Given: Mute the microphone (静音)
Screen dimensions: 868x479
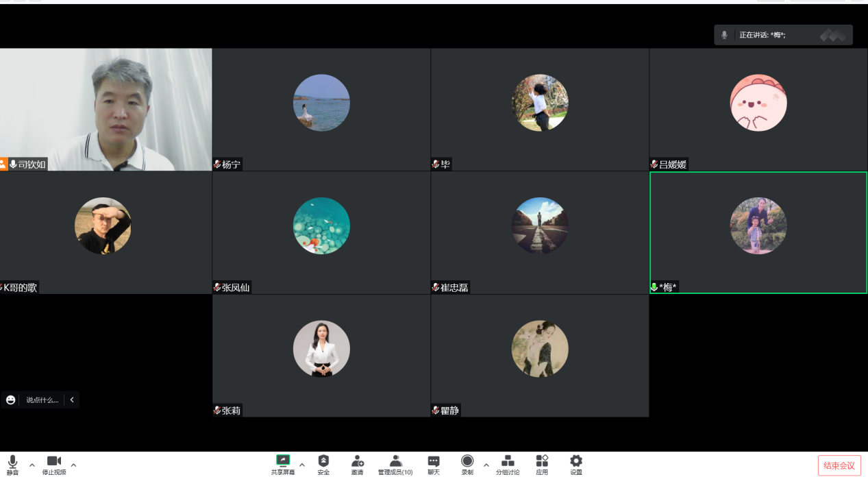Looking at the screenshot, I should pos(12,464).
